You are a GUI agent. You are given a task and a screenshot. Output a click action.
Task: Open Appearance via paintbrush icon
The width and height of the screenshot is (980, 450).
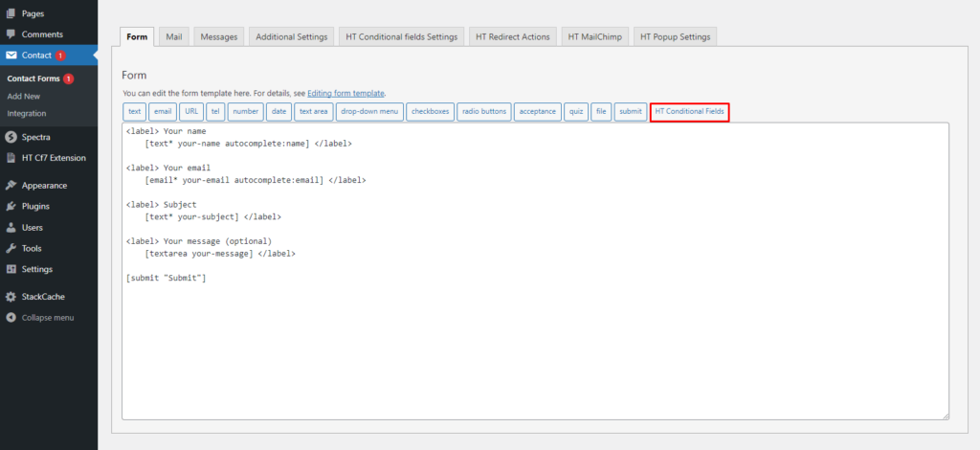[11, 186]
